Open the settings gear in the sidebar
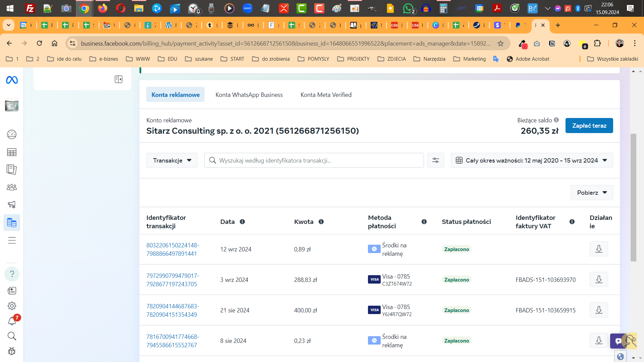Image resolution: width=644 pixels, height=362 pixels. (x=12, y=306)
